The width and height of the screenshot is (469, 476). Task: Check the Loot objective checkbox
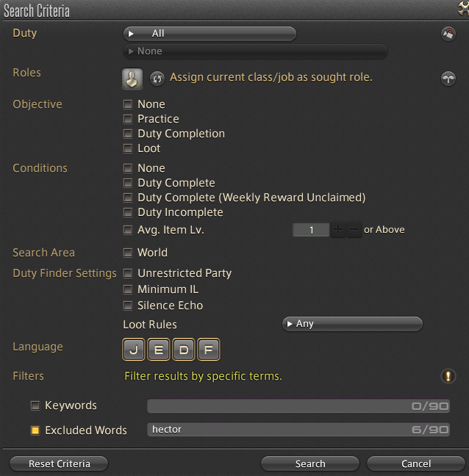(128, 148)
